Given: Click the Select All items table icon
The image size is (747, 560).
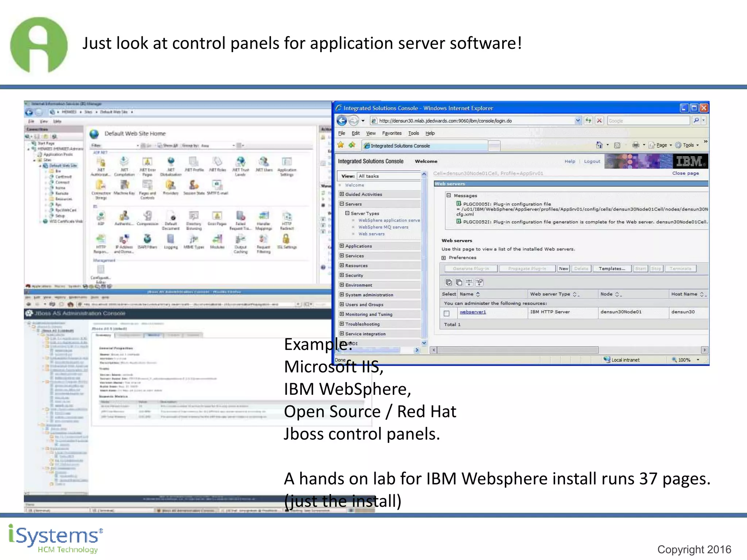Looking at the screenshot, I should coord(449,283).
